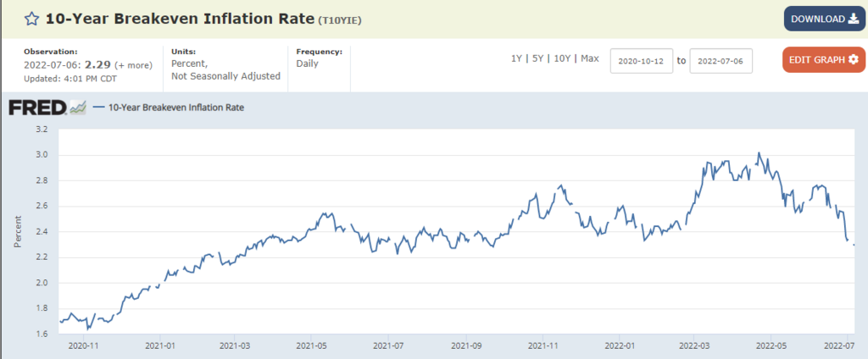
Task: Click the Not Seasonally Adjusted text
Action: point(225,76)
